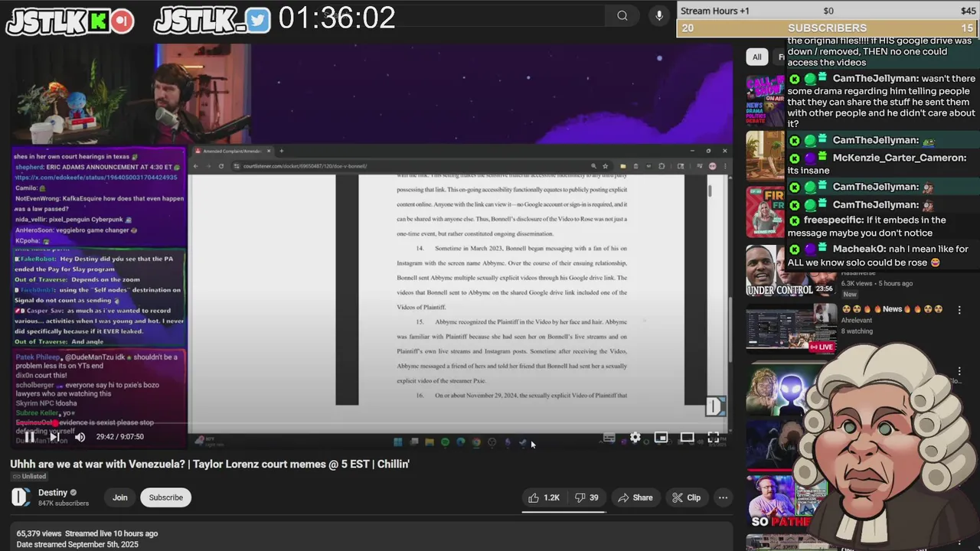This screenshot has height=551, width=980.
Task: Open the SO PATHE thumbnail video
Action: (x=790, y=501)
